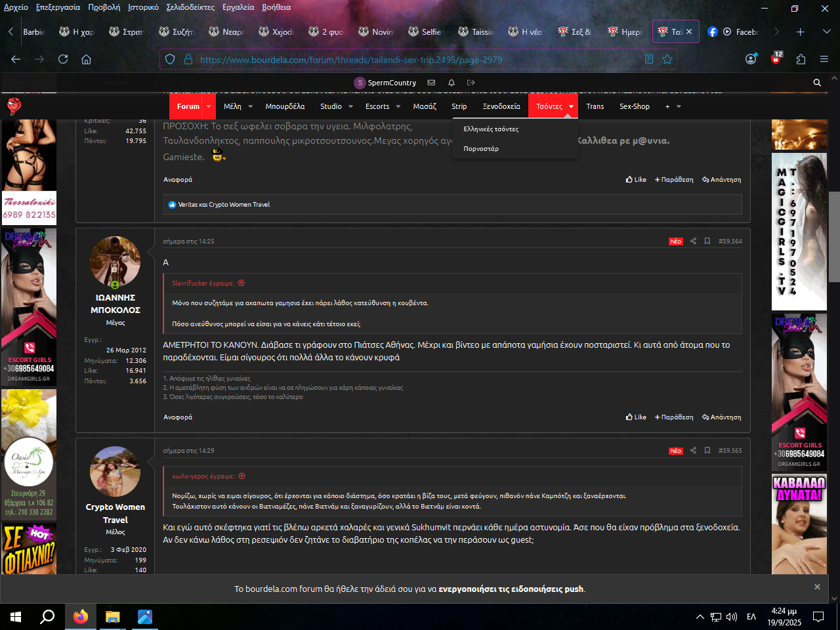Expand the Escorts dropdown arrow
The height and width of the screenshot is (630, 840).
pos(398,106)
